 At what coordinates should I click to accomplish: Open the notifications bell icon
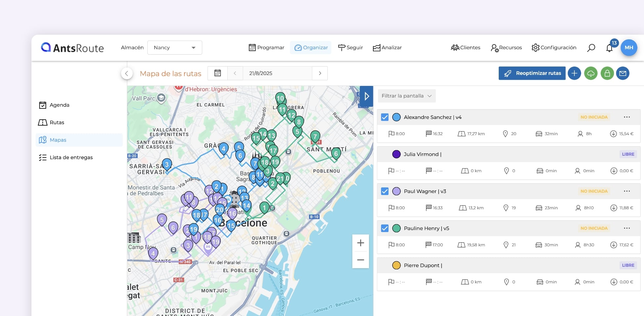coord(609,48)
